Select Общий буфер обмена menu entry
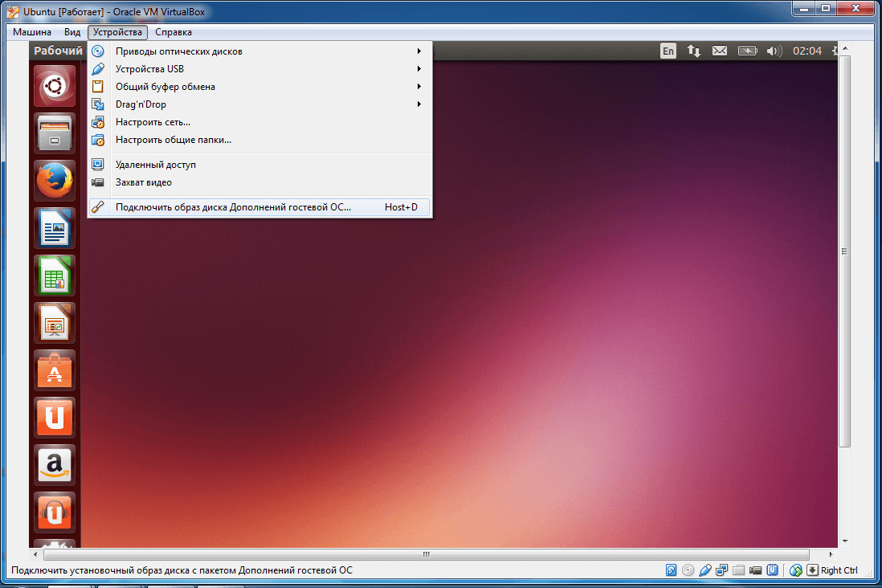This screenshot has width=882, height=588. [x=260, y=87]
